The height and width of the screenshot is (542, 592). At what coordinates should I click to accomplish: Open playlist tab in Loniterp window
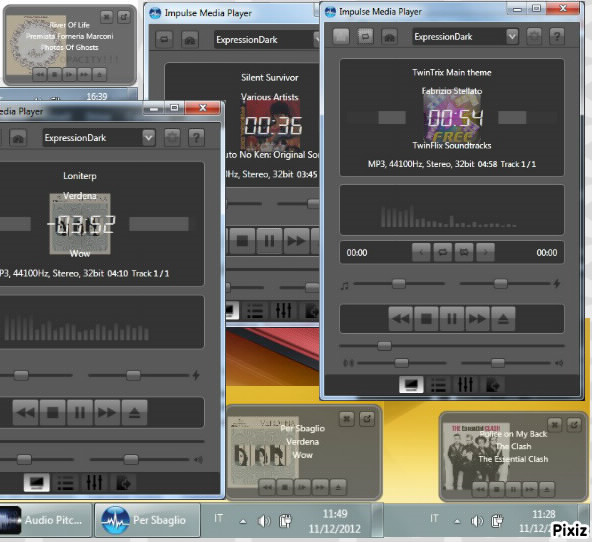[65, 483]
